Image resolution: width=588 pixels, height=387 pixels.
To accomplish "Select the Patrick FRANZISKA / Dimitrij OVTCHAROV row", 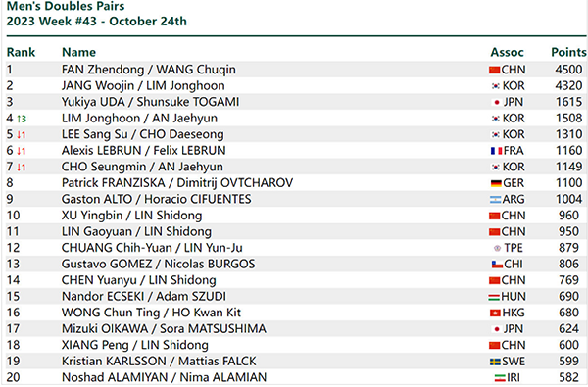I will click(294, 183).
